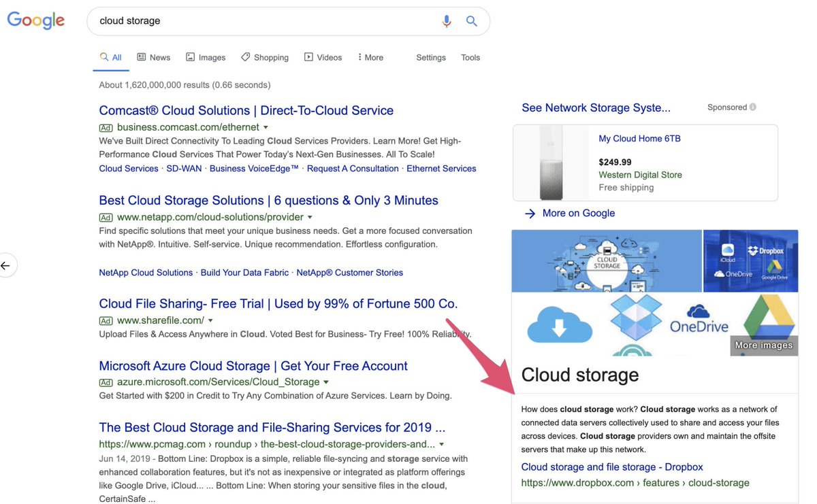Open blue cloud download image
Screen dimensions: 817x504
click(x=559, y=325)
